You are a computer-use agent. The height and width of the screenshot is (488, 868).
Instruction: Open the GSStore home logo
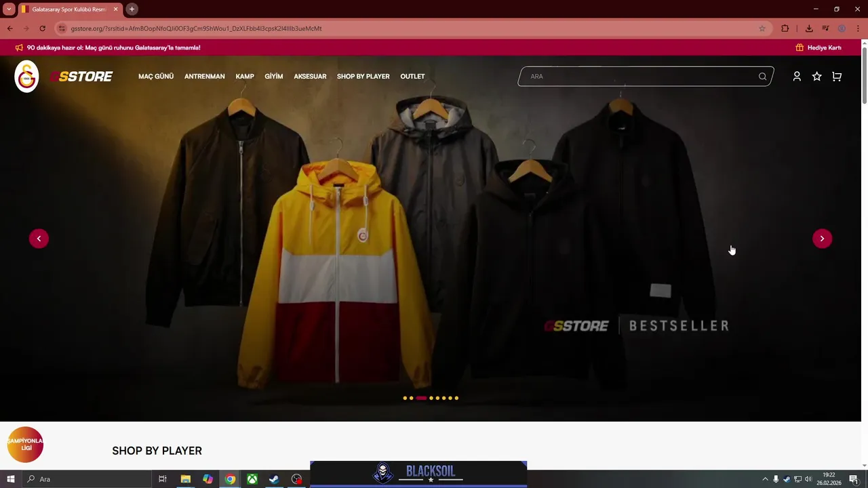81,77
